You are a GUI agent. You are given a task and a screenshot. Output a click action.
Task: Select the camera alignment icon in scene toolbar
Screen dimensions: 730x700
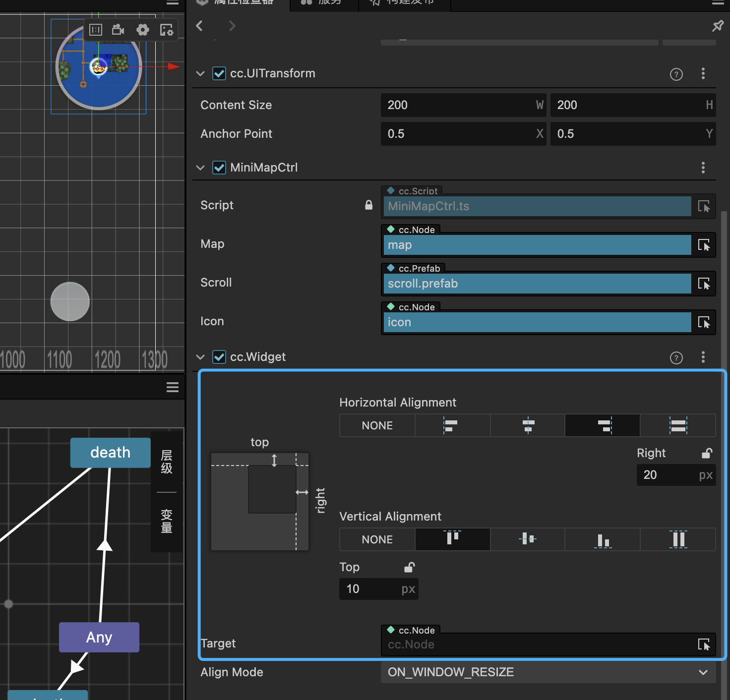(x=118, y=30)
